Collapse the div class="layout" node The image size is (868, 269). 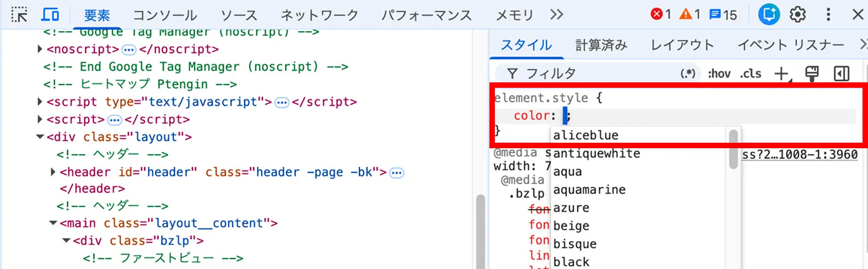point(40,137)
